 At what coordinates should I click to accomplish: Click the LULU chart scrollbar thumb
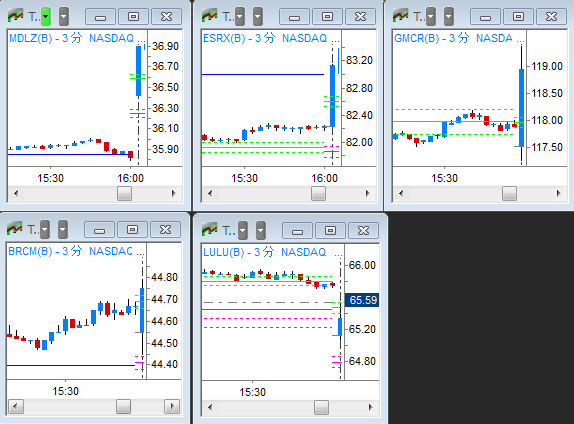point(321,407)
